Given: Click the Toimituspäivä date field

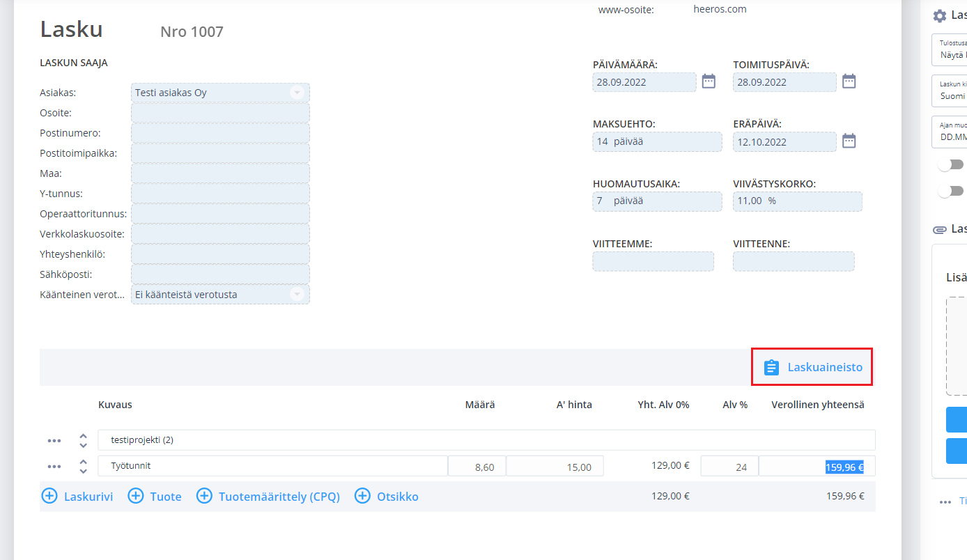Looking at the screenshot, I should click(x=784, y=82).
